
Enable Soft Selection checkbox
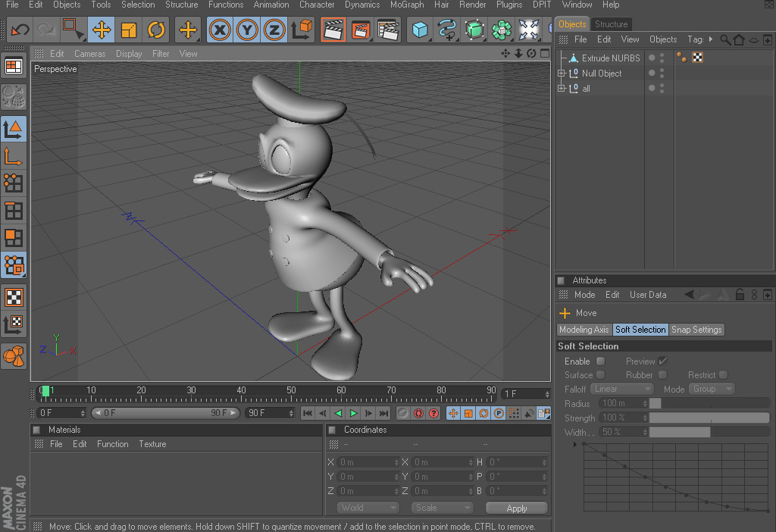[600, 361]
